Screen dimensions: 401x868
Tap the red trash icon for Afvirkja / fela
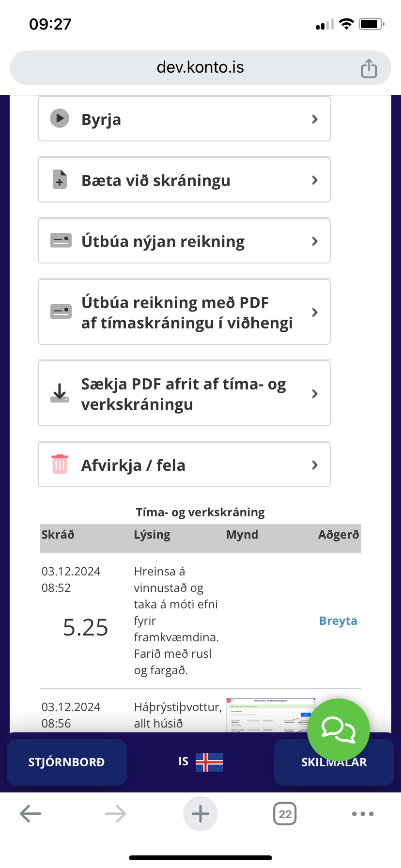tap(60, 465)
